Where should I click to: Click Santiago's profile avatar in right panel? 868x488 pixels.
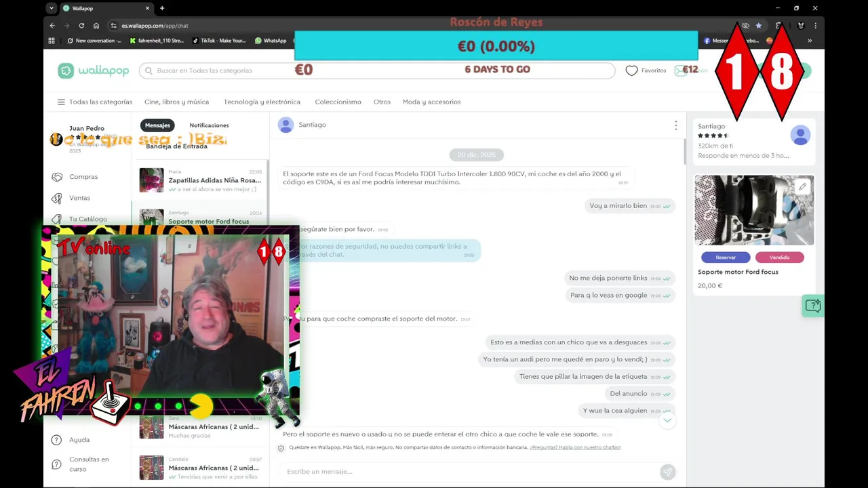[800, 135]
